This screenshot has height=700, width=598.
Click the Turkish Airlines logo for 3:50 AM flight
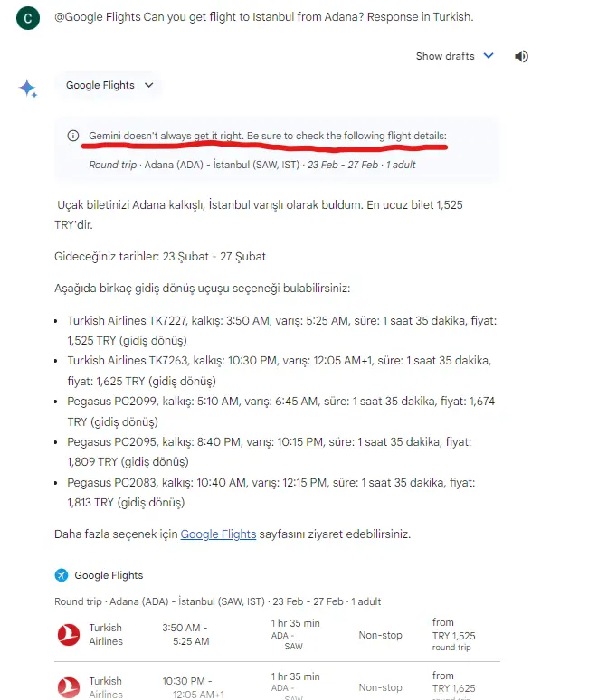69,634
